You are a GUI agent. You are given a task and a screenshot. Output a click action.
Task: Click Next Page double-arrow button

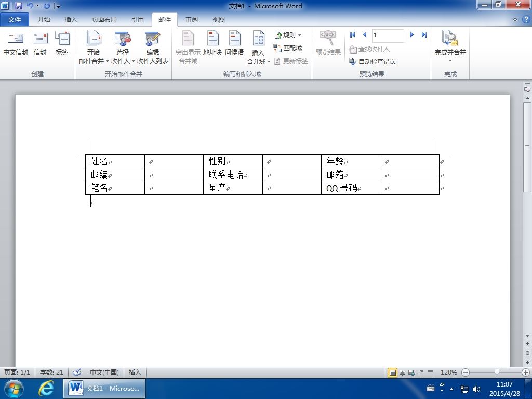tap(527, 362)
